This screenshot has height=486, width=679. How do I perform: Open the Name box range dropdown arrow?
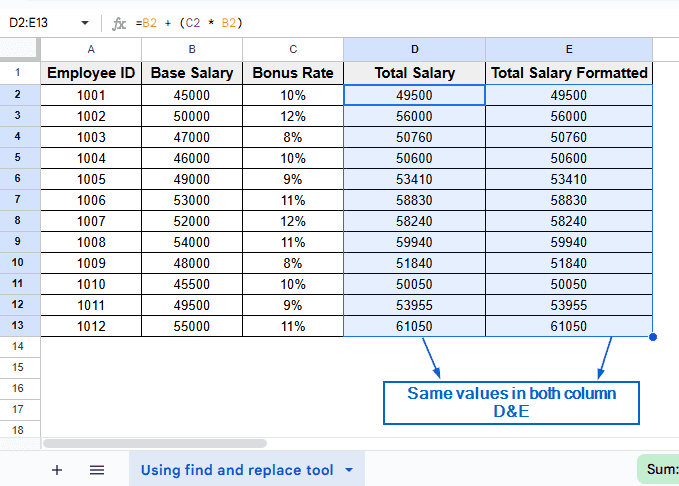[85, 23]
